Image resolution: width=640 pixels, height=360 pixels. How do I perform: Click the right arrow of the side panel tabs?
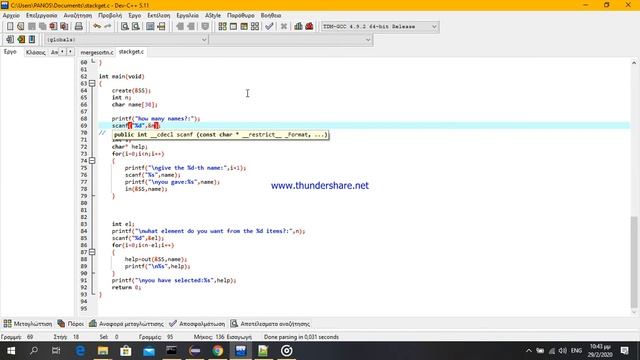(70, 52)
